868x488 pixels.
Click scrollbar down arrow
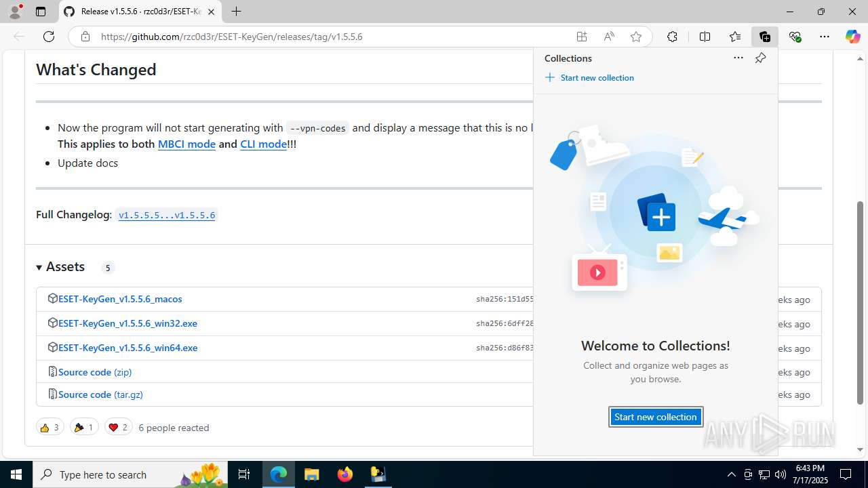(x=861, y=449)
